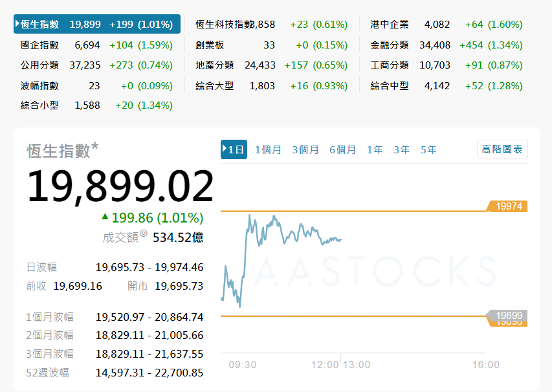Image resolution: width=552 pixels, height=392 pixels.
Task: Select 地產分類 index entry
Action: point(215,65)
